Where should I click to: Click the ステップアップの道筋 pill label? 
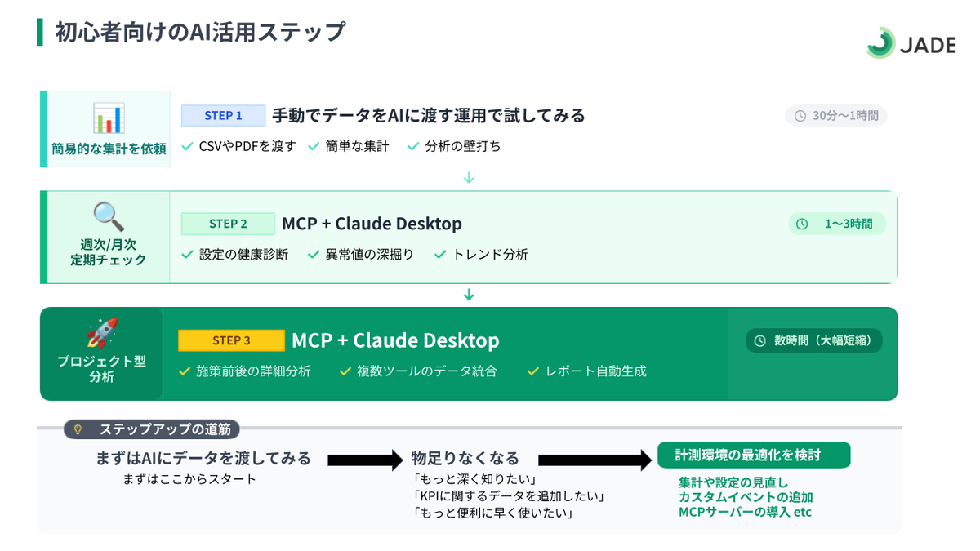[x=152, y=429]
